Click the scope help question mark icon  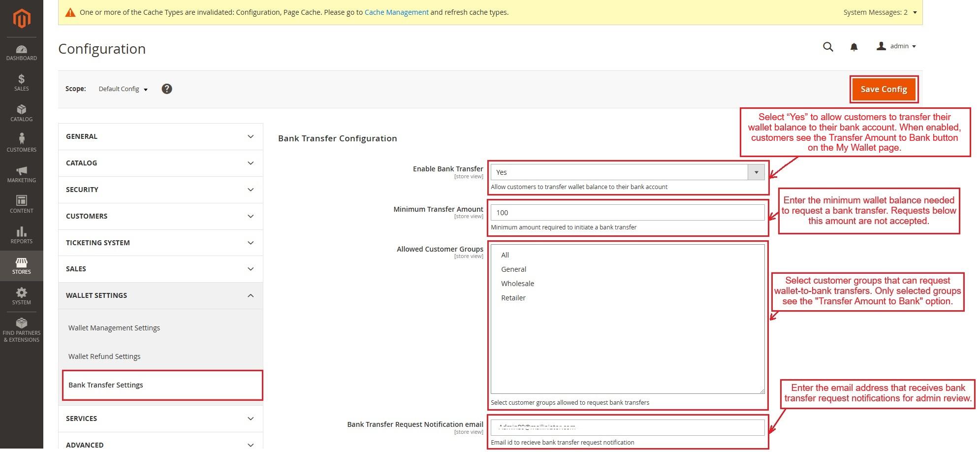tap(167, 89)
